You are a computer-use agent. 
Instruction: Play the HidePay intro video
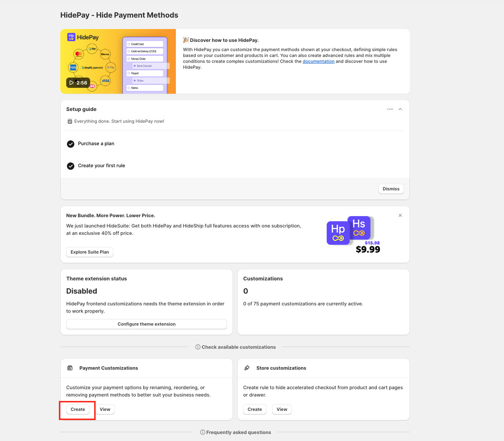coord(78,83)
